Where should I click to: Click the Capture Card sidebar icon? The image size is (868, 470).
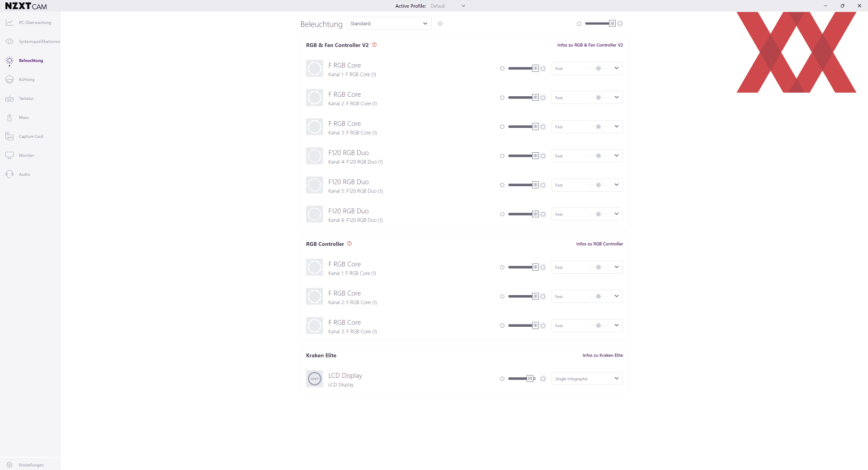[x=9, y=136]
